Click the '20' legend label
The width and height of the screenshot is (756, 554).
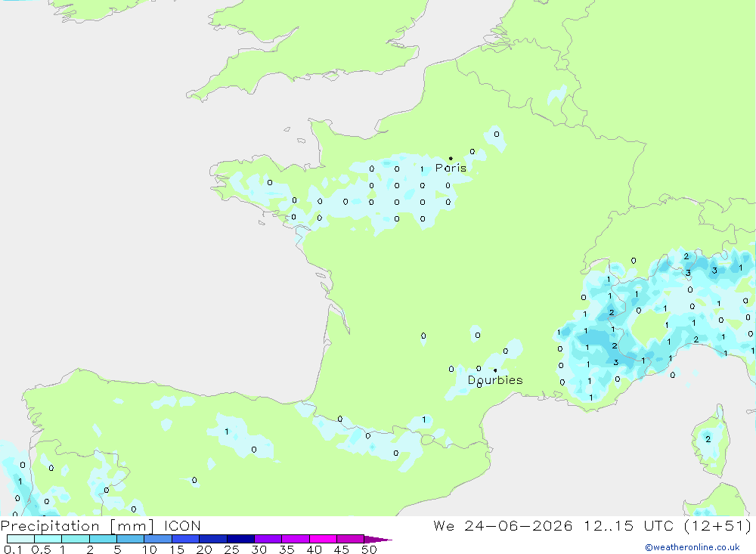(204, 549)
